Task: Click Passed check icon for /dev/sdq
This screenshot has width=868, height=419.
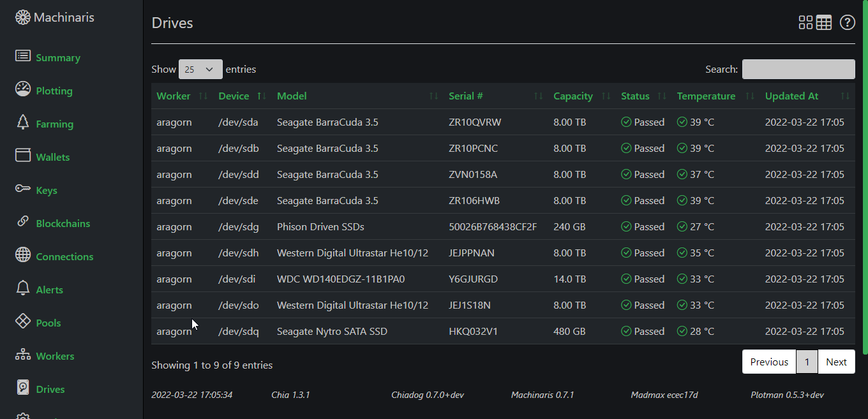Action: 626,331
